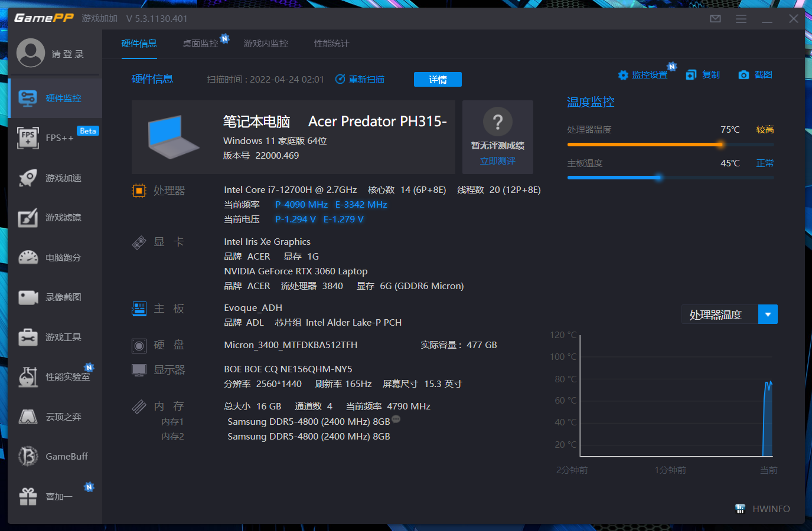This screenshot has height=531, width=812.
Task: Click the 显卡 graphics card icon
Action: (139, 242)
